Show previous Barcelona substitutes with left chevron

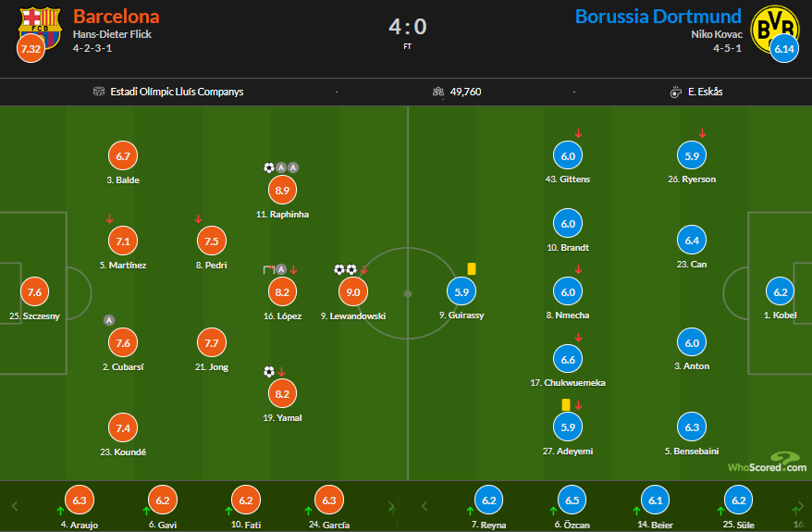(15, 506)
